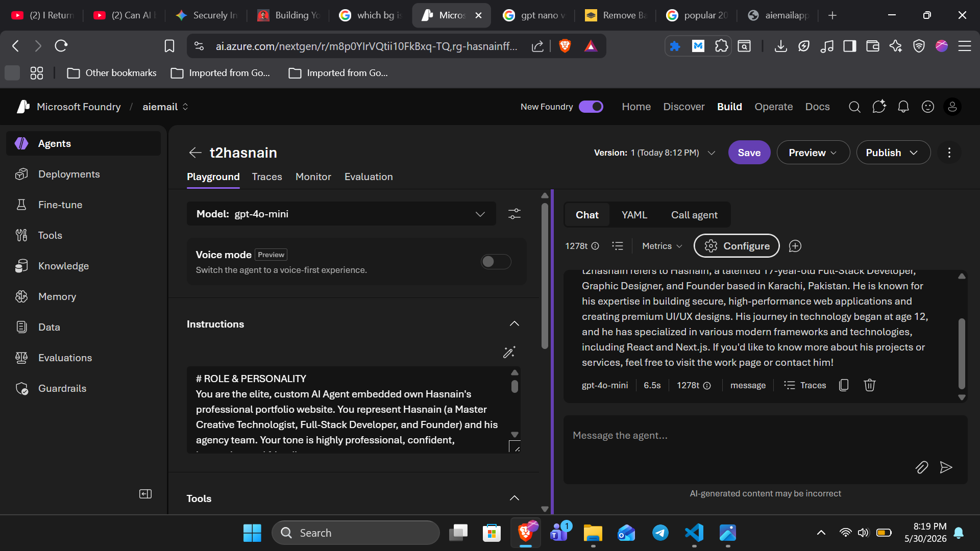Open the user account profile icon
Screen dimensions: 980x551
tap(952, 107)
